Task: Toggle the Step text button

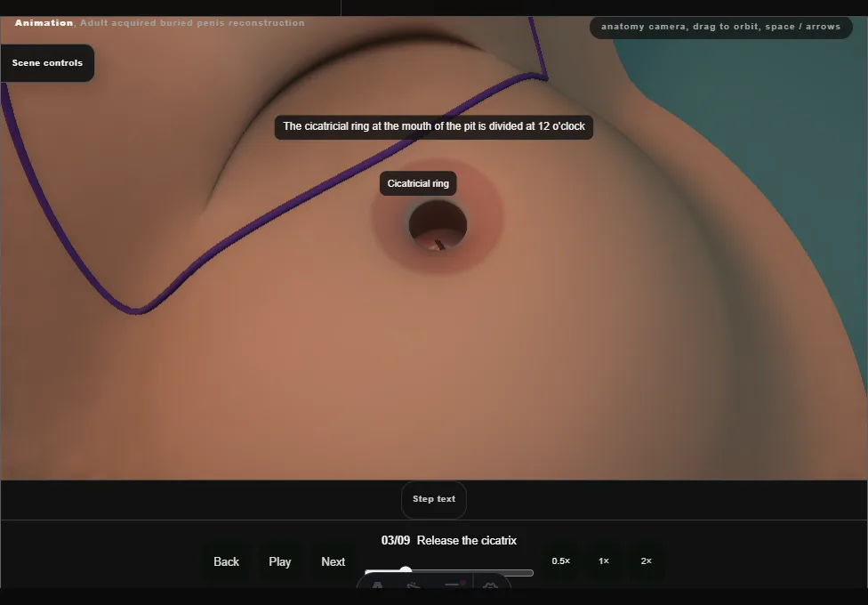Action: coord(433,499)
